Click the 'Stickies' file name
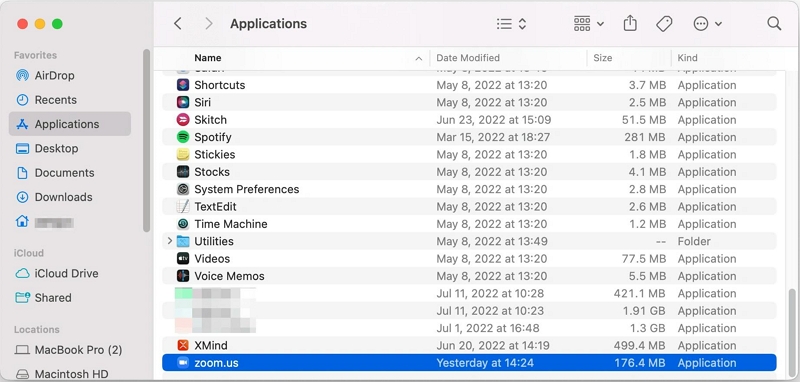 (x=214, y=155)
